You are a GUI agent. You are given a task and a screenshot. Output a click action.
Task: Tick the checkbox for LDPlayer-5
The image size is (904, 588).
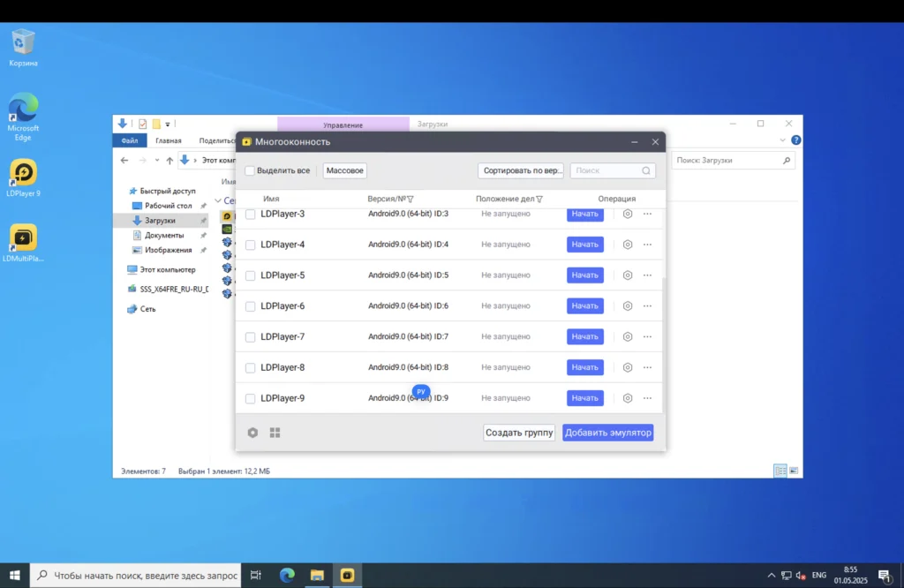coord(250,275)
